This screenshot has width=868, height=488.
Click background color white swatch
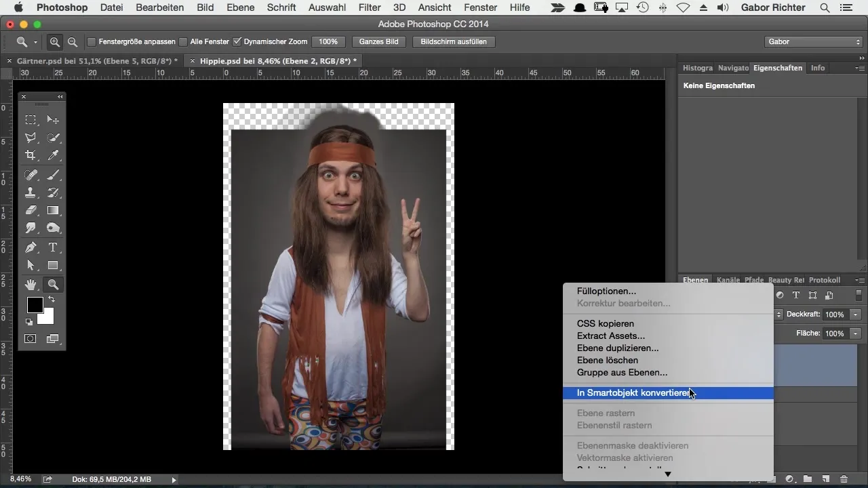(47, 319)
